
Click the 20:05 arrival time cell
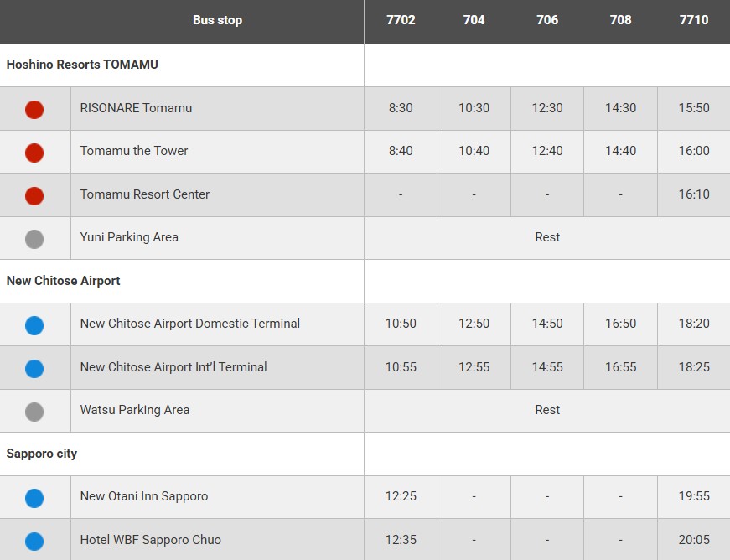pos(694,540)
